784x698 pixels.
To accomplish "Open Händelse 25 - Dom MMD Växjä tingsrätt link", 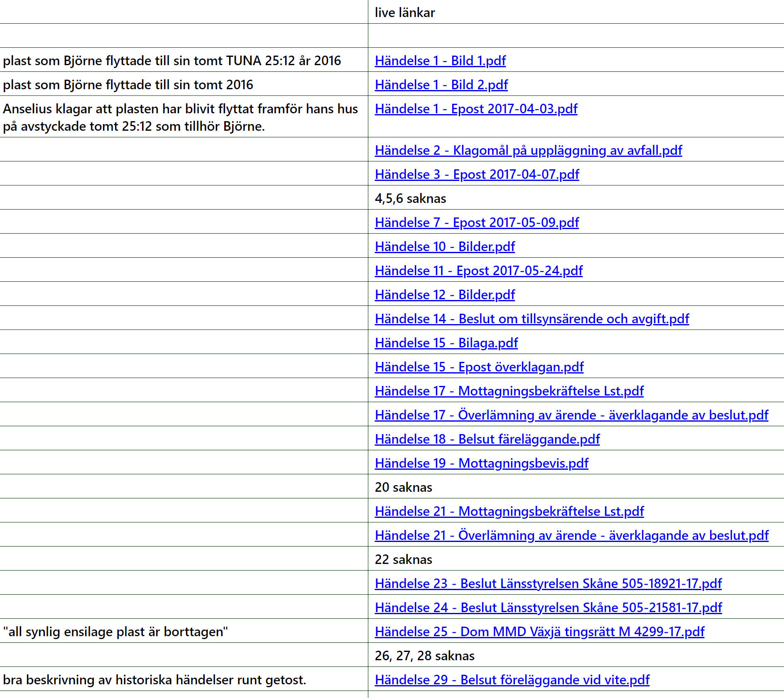I will [x=539, y=632].
